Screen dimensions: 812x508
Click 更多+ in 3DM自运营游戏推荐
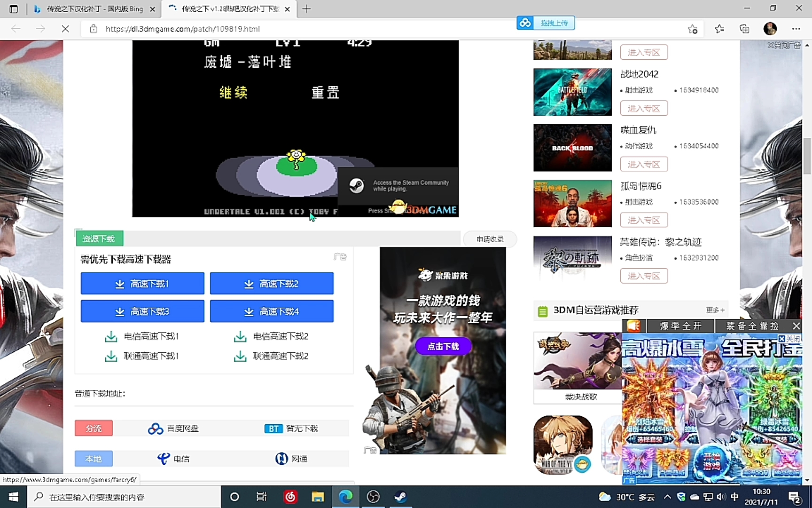click(x=715, y=310)
